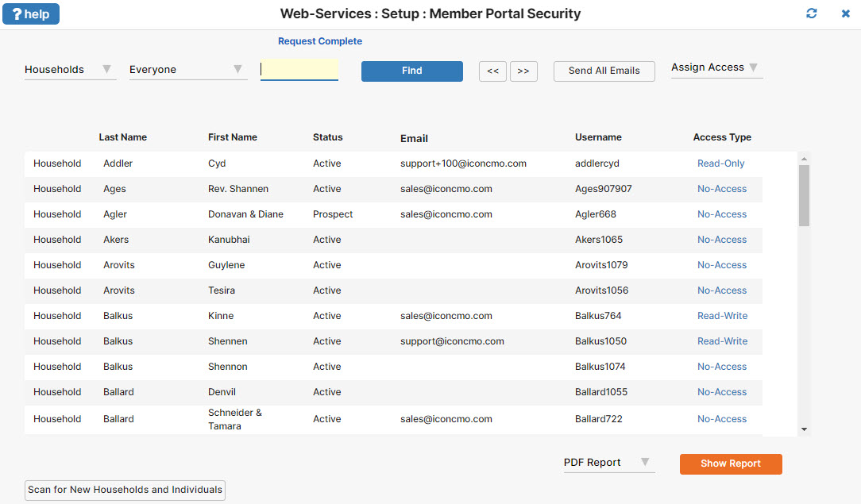This screenshot has width=861, height=504.
Task: Click No-Access for Donavan & Diane Agler
Action: pos(722,214)
